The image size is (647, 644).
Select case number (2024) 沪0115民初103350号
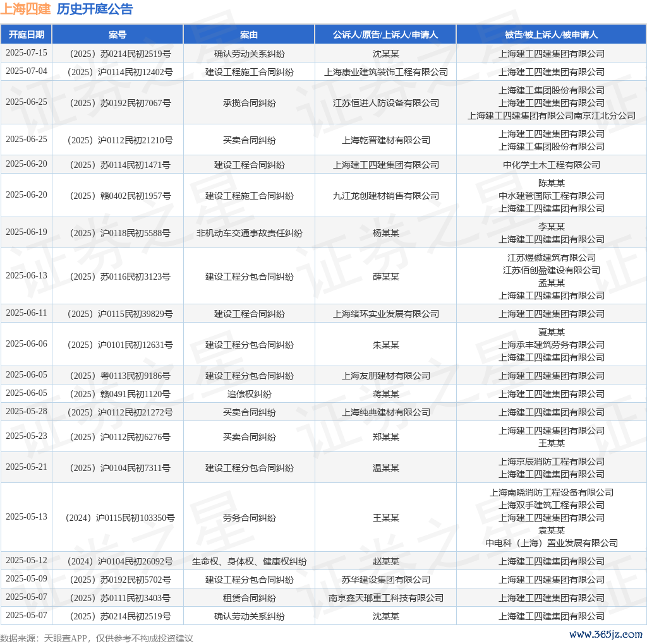(120, 518)
